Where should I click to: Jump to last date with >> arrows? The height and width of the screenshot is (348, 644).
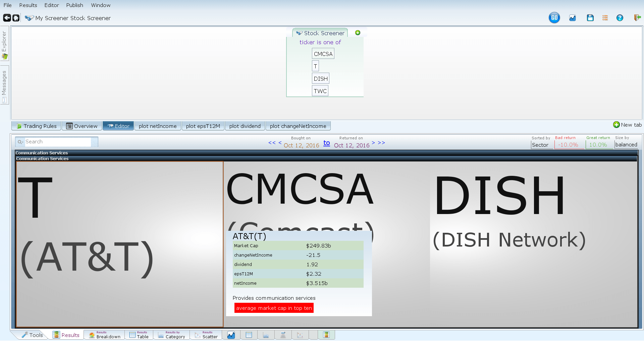pos(381,143)
